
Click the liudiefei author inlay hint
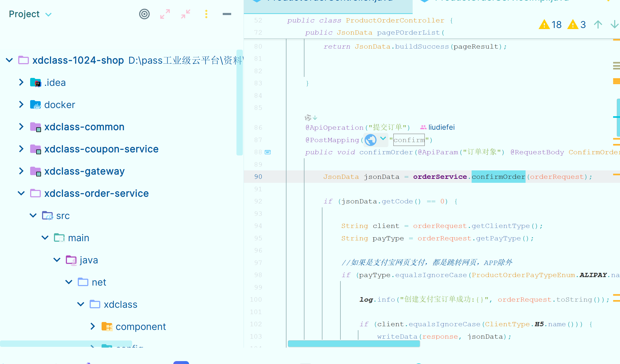click(437, 127)
